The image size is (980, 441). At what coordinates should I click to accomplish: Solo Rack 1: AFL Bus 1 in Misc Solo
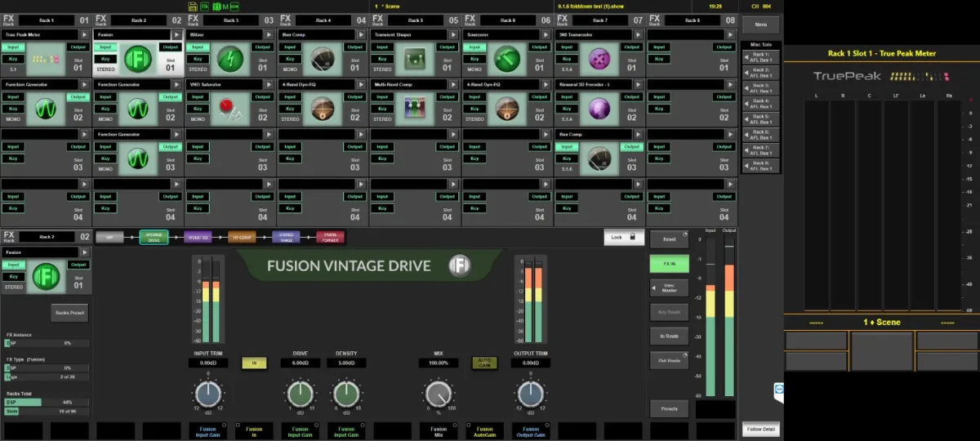[761, 57]
